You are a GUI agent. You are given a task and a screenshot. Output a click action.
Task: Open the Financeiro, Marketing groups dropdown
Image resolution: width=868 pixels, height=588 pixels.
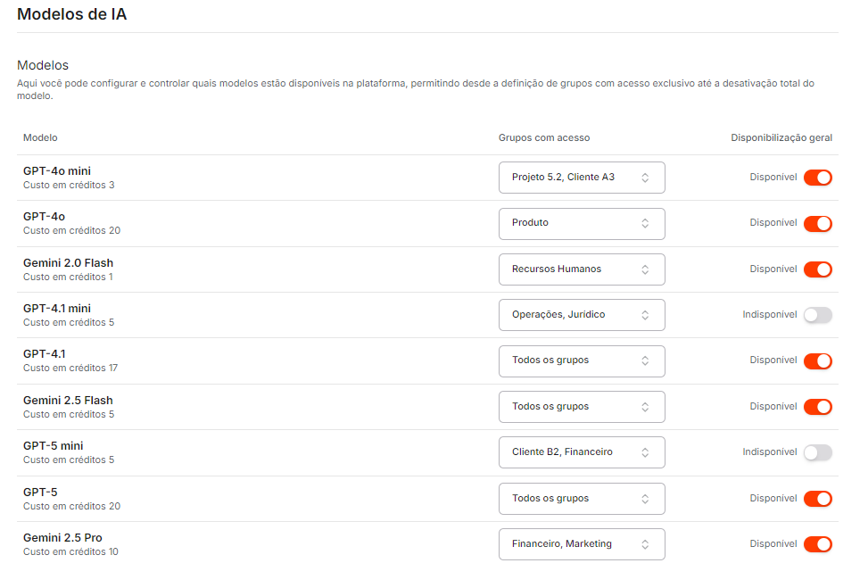(582, 544)
